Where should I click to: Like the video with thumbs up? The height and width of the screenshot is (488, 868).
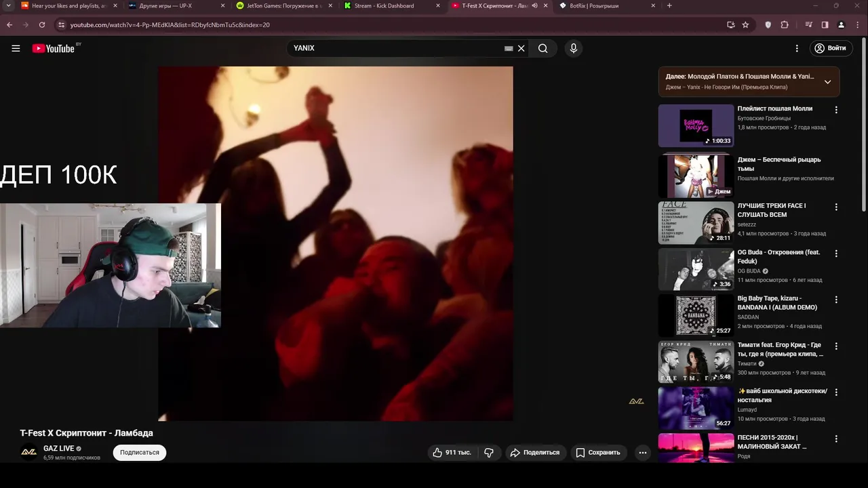click(x=452, y=452)
